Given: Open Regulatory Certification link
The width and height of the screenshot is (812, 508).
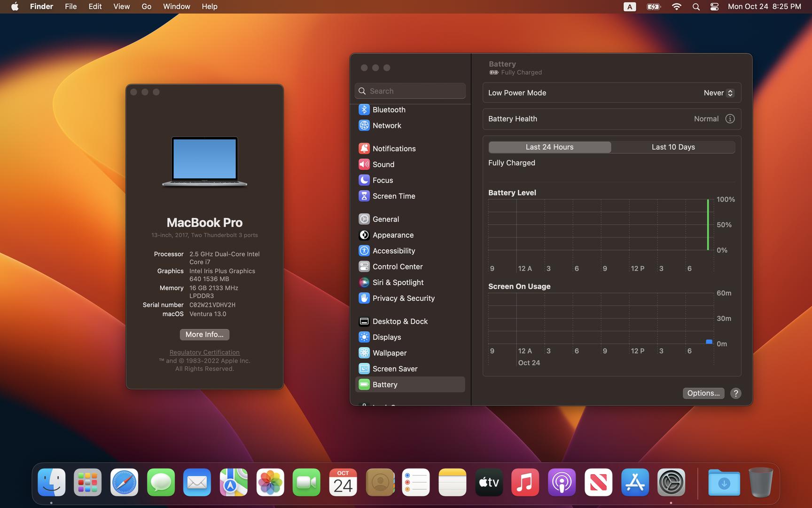Looking at the screenshot, I should (204, 352).
